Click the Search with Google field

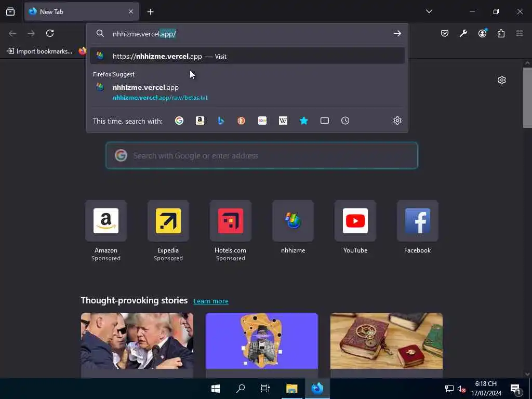(x=262, y=155)
